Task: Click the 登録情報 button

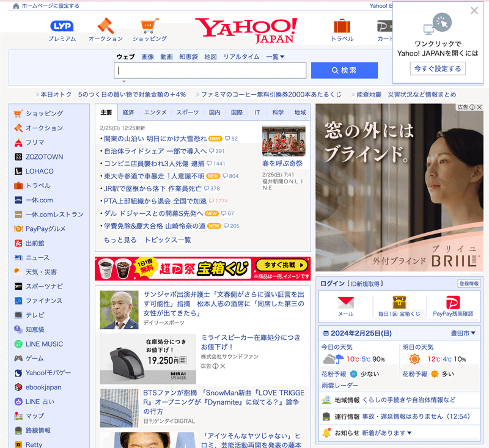Action: pos(469,284)
